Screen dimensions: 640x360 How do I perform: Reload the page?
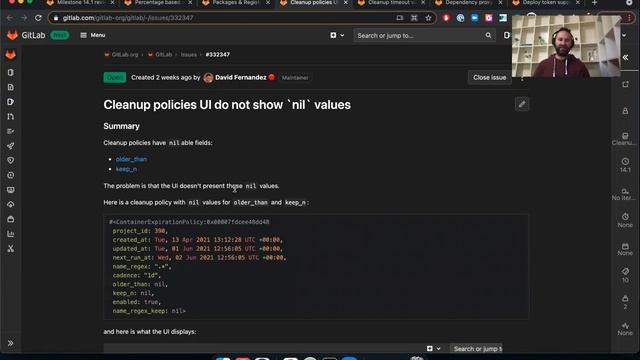[38, 18]
